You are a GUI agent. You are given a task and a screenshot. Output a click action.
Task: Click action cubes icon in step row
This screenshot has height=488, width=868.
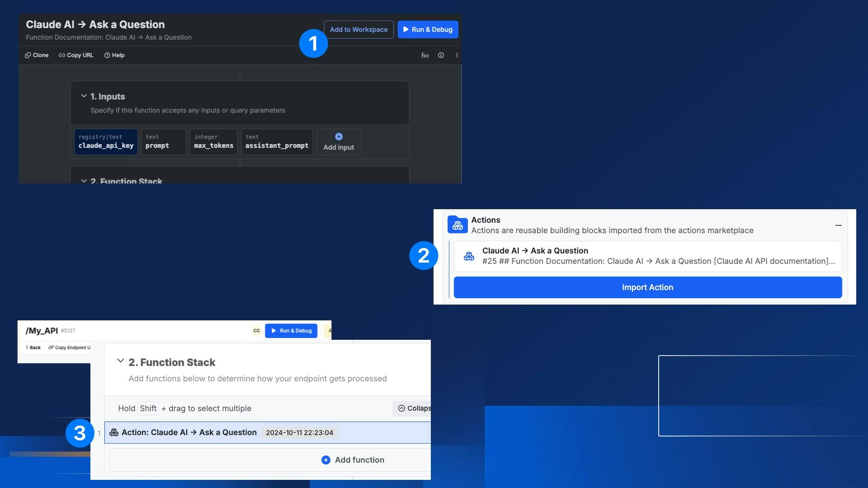point(114,432)
